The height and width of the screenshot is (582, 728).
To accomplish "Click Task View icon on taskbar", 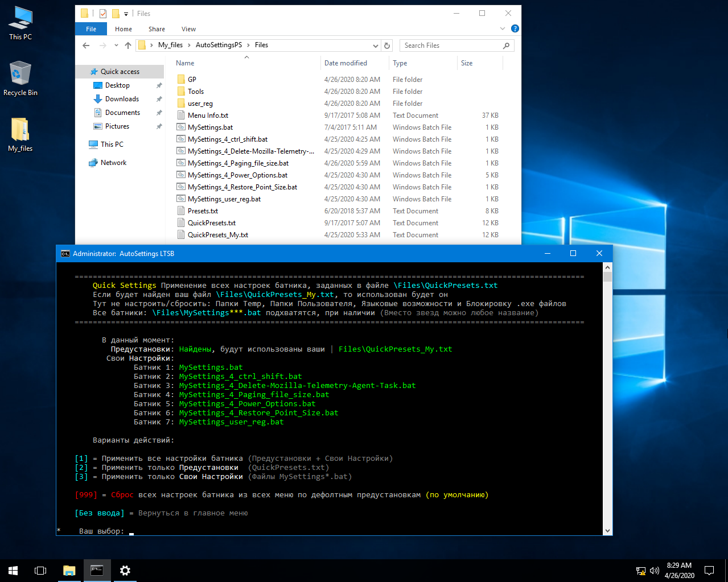I will click(40, 571).
